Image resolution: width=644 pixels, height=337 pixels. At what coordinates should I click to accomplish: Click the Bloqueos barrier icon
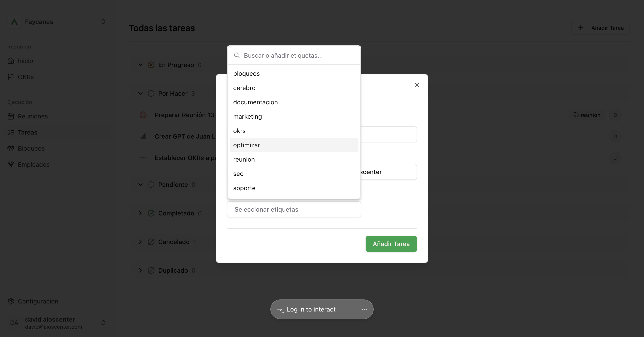(11, 148)
